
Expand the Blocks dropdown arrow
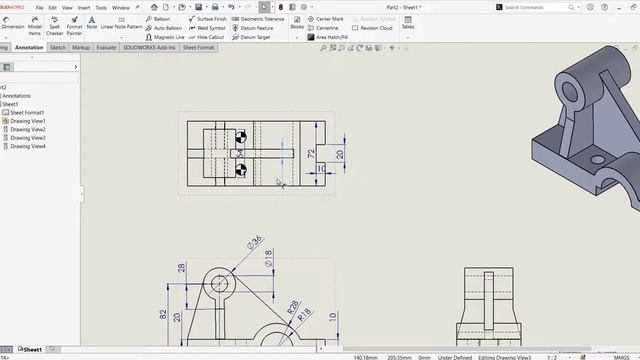[x=297, y=38]
